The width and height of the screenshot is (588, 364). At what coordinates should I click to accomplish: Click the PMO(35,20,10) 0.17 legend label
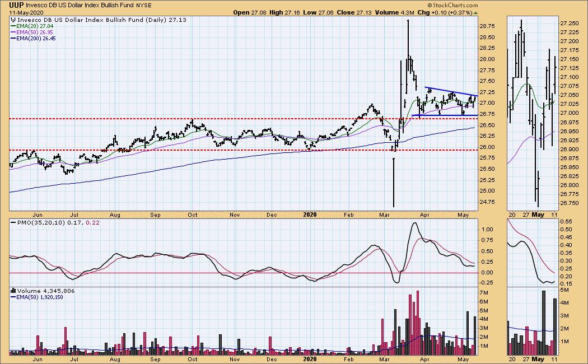50,222
